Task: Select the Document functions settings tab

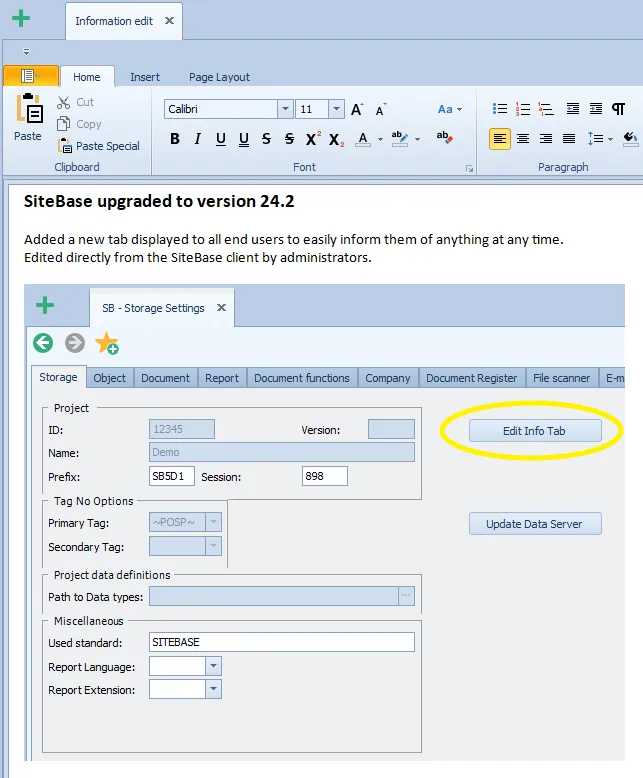Action: [x=302, y=378]
